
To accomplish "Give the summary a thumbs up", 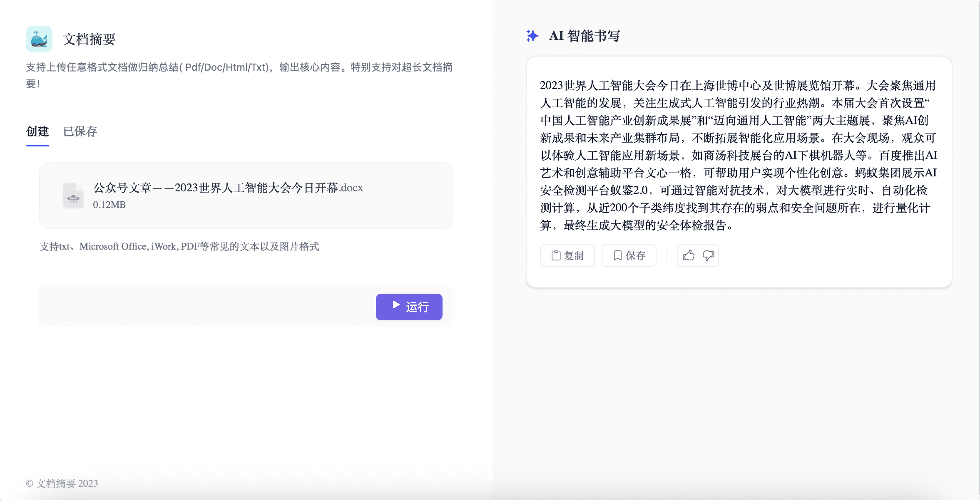I will coord(689,255).
